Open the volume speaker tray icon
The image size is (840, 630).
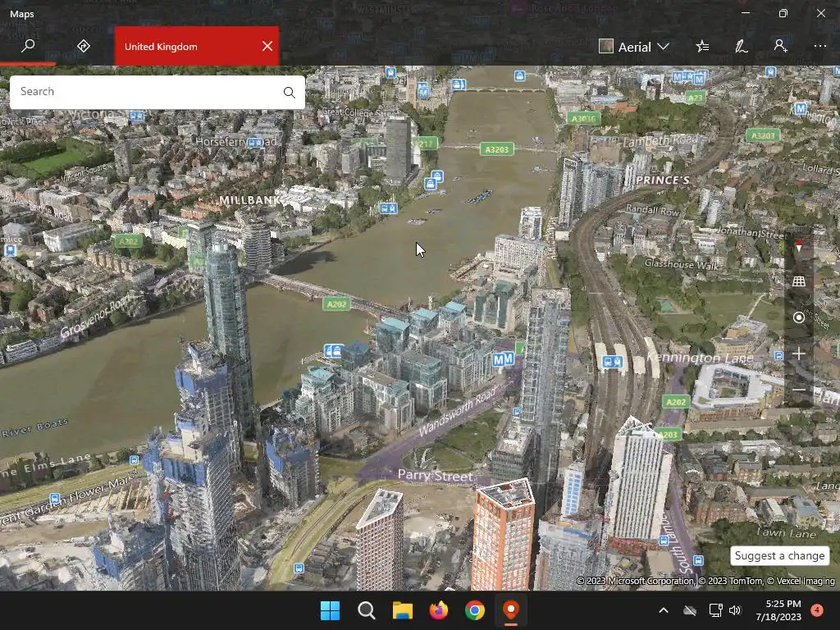pos(735,610)
